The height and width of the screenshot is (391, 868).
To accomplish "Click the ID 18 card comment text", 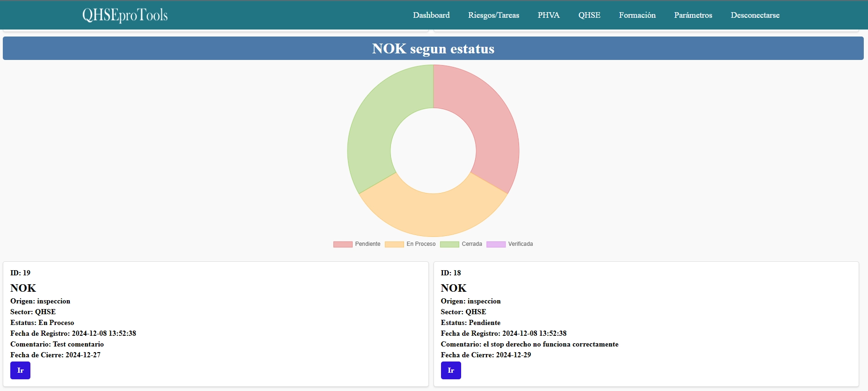I will (529, 344).
